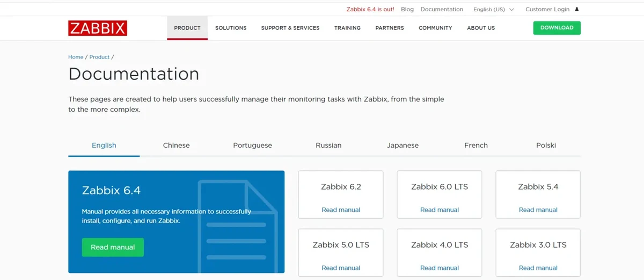Screen dimensions: 644x280
Task: Select the English documentation tab
Action: 104,145
